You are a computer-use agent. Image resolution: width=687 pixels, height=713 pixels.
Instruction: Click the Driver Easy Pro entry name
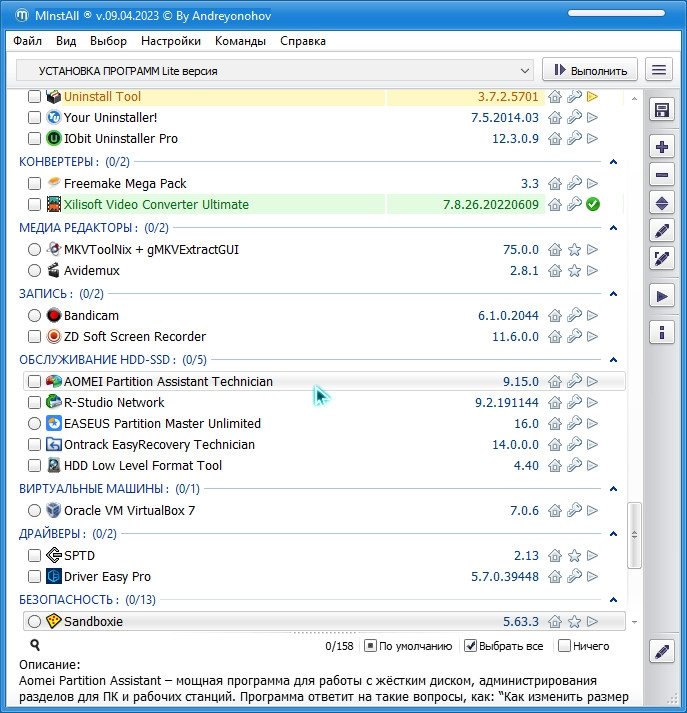pos(107,577)
